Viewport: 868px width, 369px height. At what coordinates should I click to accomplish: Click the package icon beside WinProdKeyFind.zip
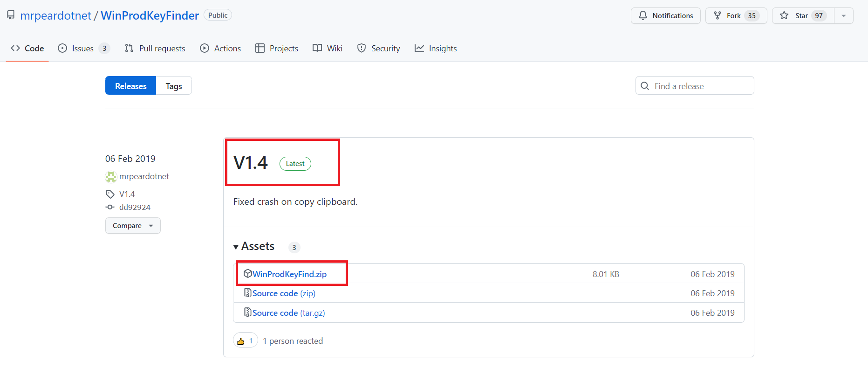pos(248,274)
